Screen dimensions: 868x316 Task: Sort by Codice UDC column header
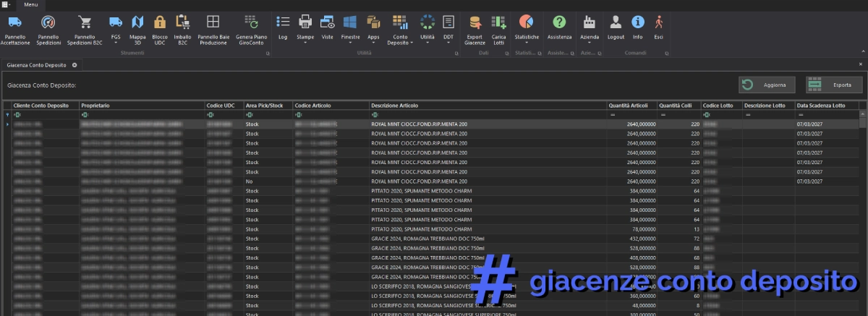coord(224,106)
